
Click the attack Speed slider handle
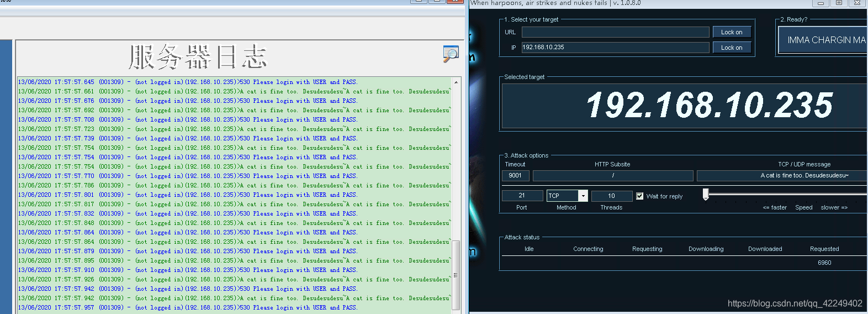coord(706,195)
